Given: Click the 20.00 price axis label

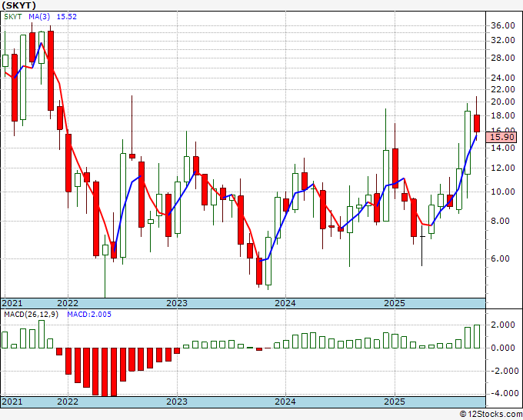Looking at the screenshot, I should coord(503,102).
